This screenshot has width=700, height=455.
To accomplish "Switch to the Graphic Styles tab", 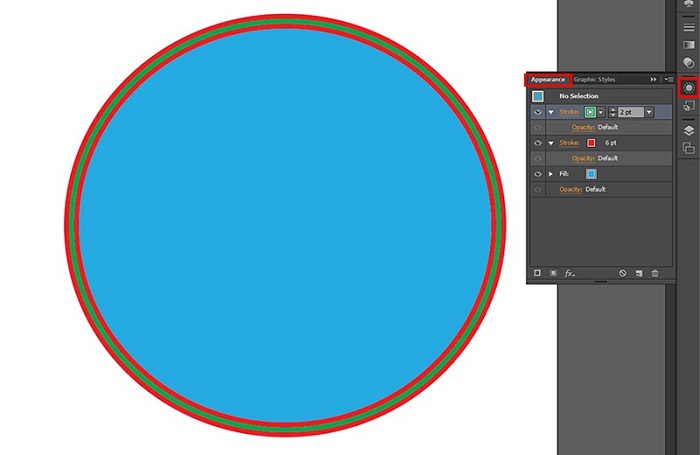I will click(x=594, y=79).
